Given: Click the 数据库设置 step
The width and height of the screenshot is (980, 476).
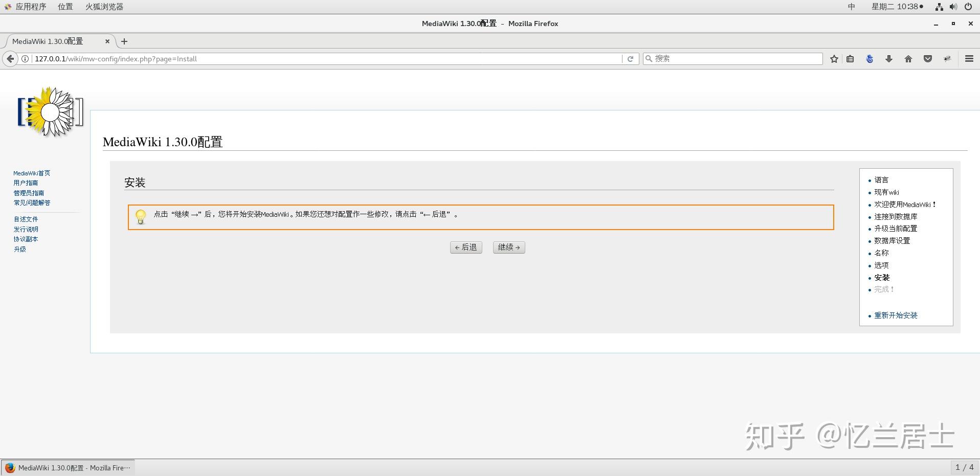Looking at the screenshot, I should 892,241.
